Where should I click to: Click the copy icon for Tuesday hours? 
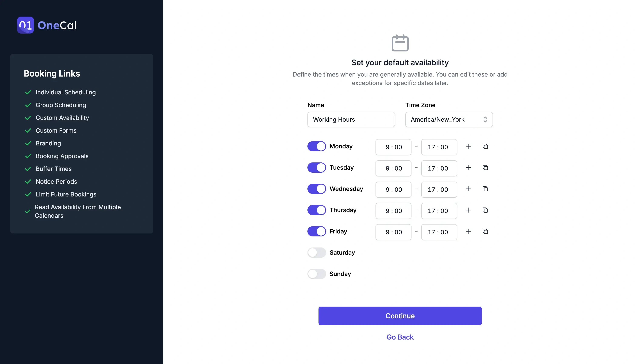pos(485,167)
